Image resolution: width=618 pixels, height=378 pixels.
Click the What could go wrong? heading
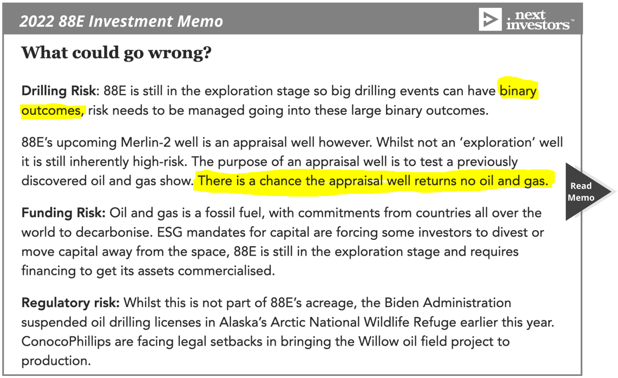[116, 52]
